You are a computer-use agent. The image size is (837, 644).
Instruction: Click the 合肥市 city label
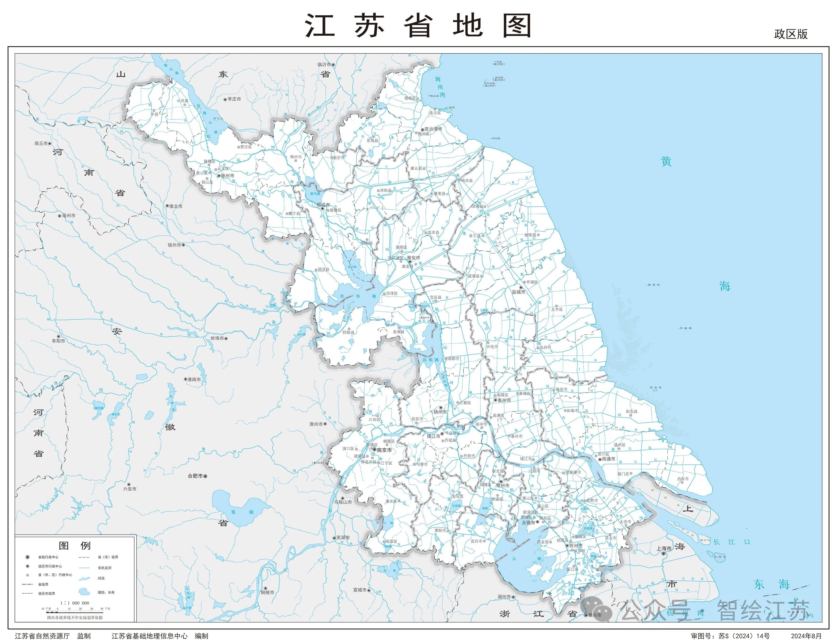click(x=195, y=476)
